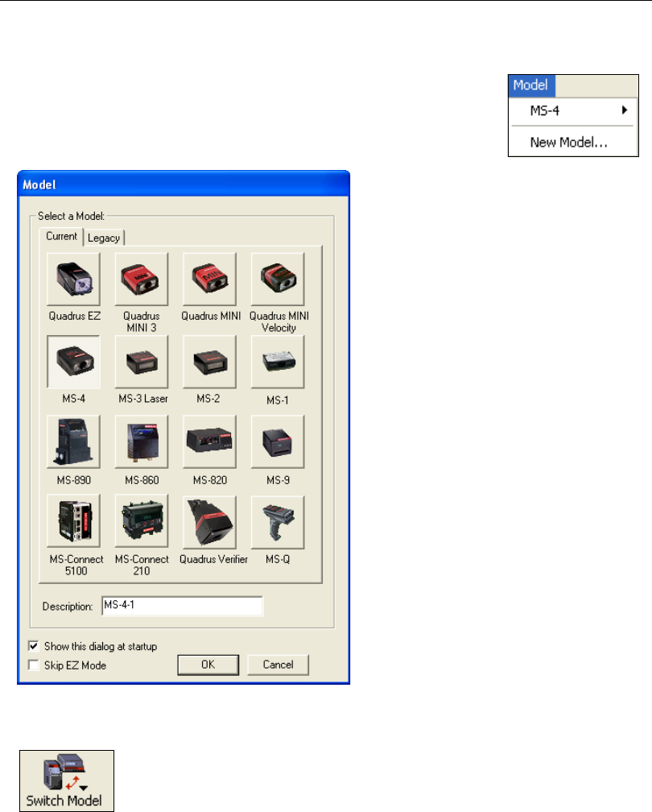652x812 pixels.
Task: Select the MS-3 Laser model icon
Action: (x=142, y=362)
